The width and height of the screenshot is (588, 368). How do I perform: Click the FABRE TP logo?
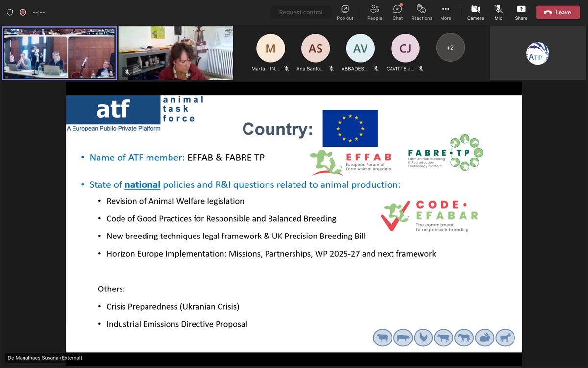[x=445, y=154]
